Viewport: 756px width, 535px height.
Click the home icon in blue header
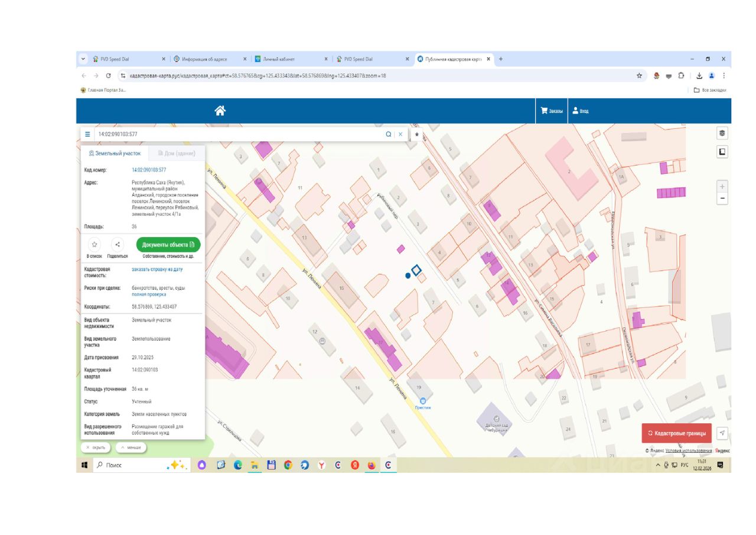tap(220, 111)
